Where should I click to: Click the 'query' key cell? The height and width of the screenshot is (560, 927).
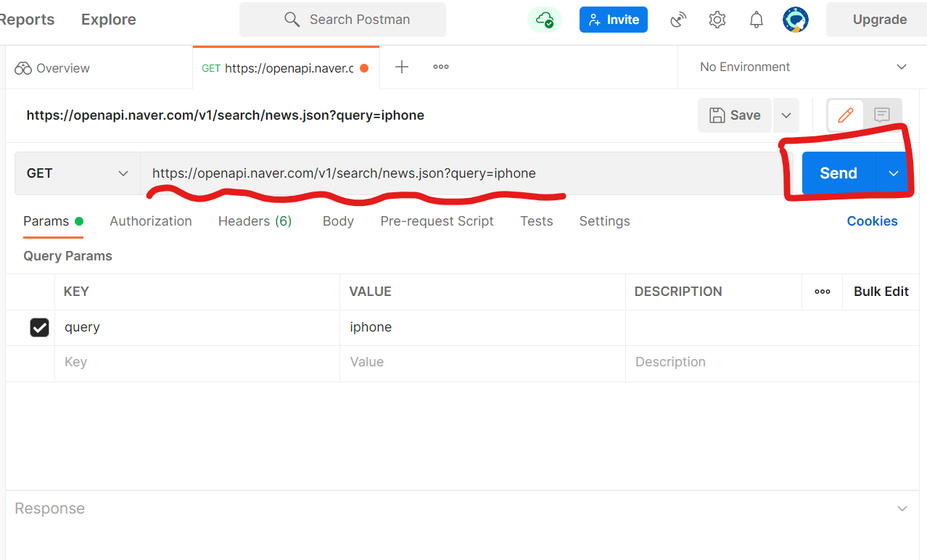(197, 328)
